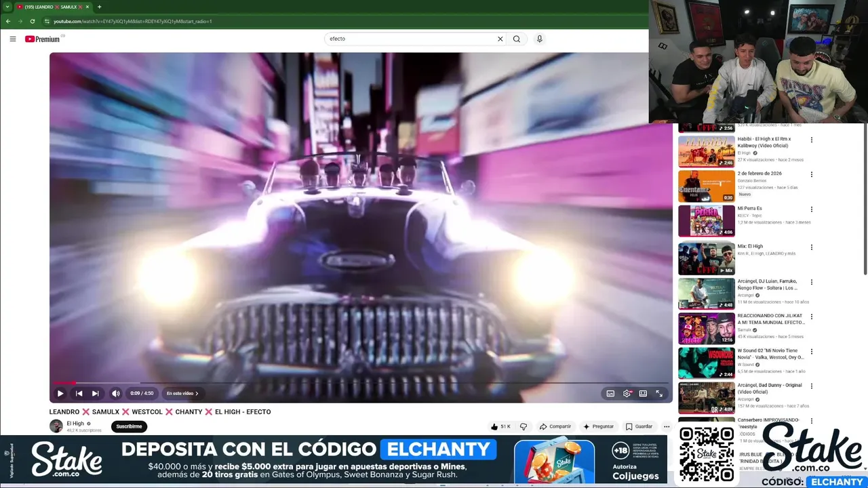Open Arcángel Soltera video thumbnail

706,293
